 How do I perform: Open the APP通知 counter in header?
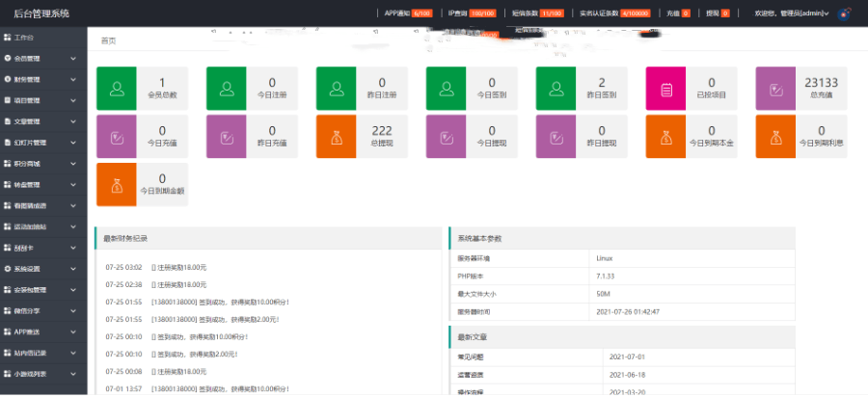[x=407, y=13]
